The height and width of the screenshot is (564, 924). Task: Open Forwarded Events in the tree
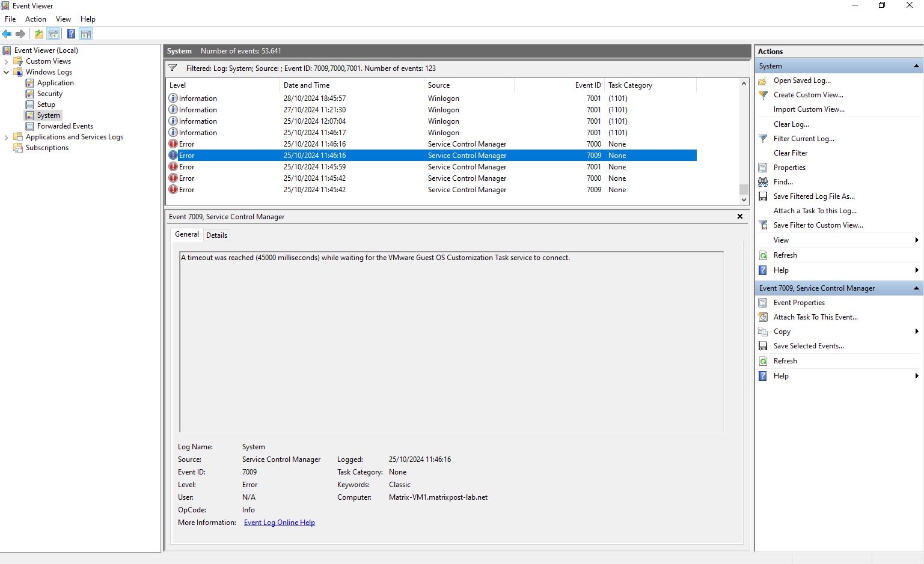click(65, 126)
